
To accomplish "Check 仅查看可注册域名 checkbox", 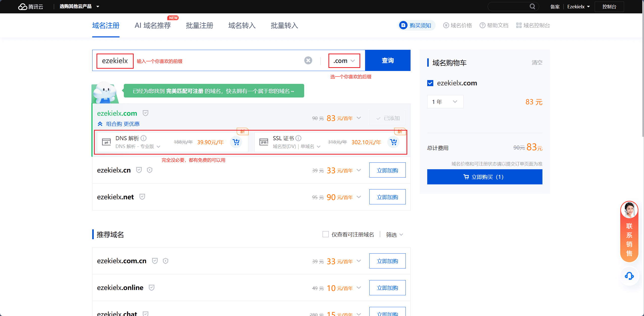I will point(326,234).
